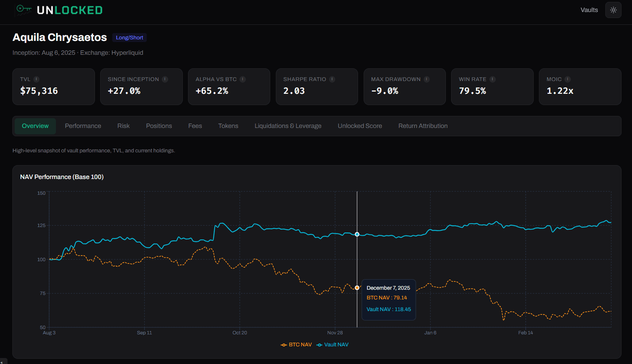
Task: Open the Unlocked Score tab
Action: pyautogui.click(x=360, y=126)
